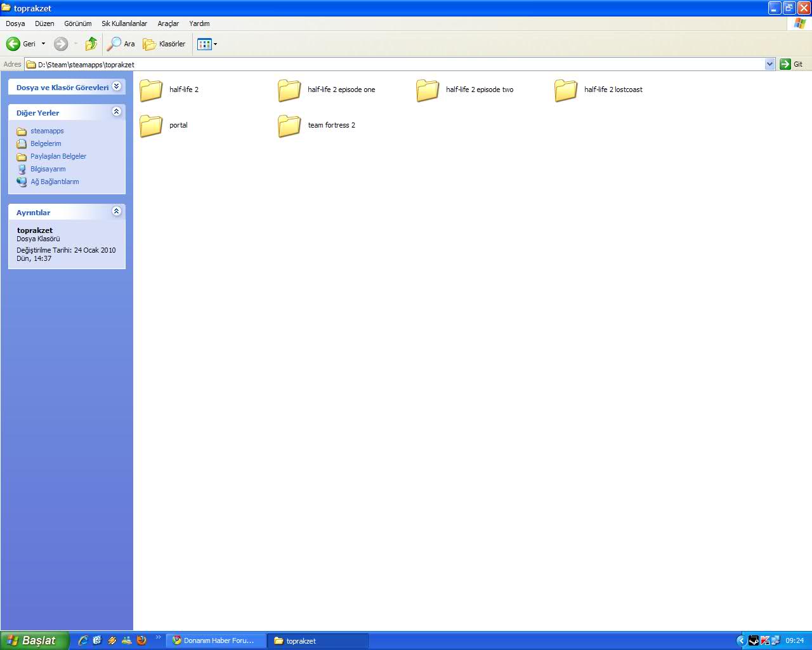Switch to Donanım Haber Forum taskbar window

(x=215, y=640)
